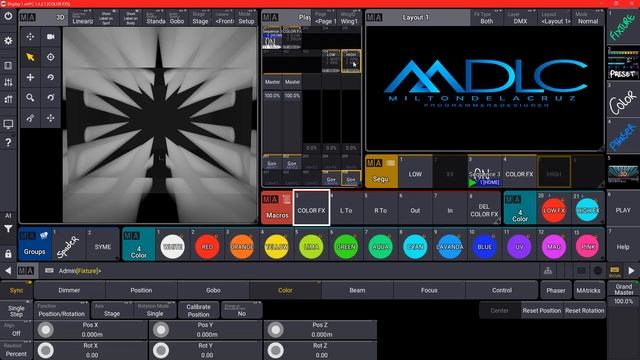Click the filter funnel icon
This screenshot has height=360, width=640.
[x=8, y=229]
